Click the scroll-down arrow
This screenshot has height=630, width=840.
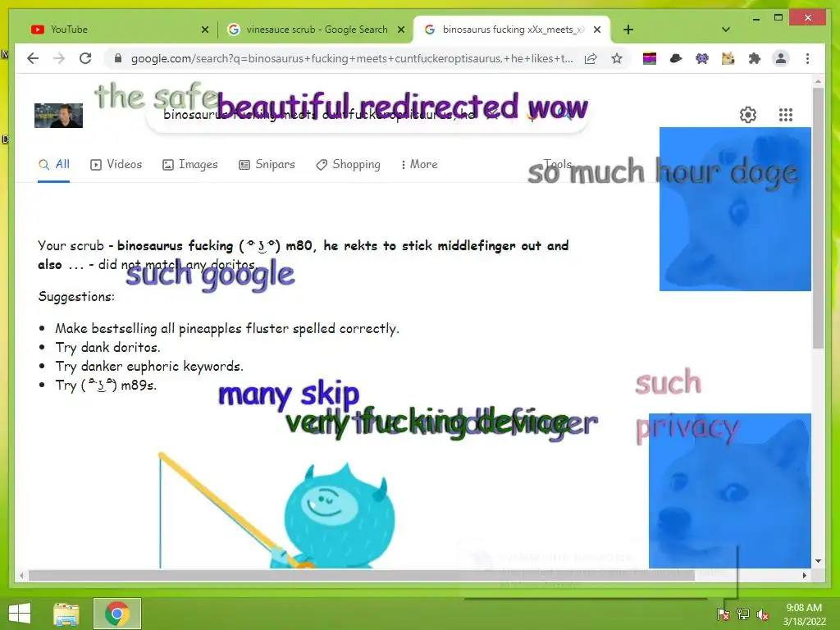click(818, 561)
